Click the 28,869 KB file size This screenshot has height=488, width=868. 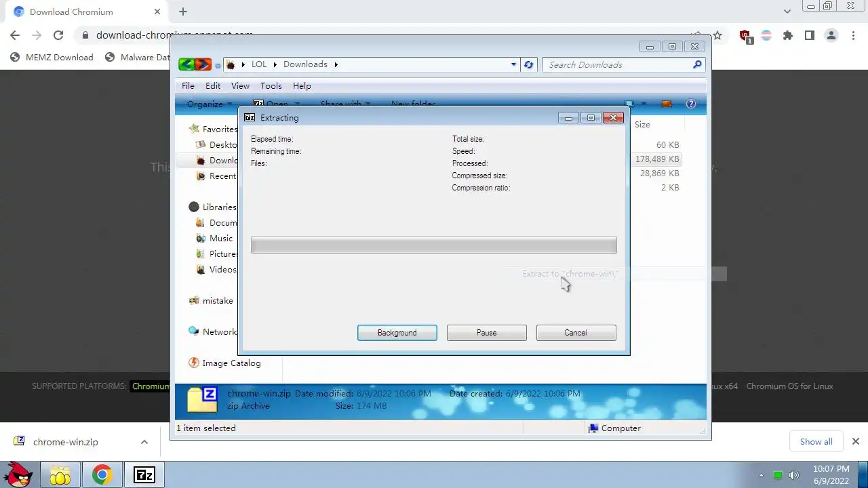pos(659,174)
